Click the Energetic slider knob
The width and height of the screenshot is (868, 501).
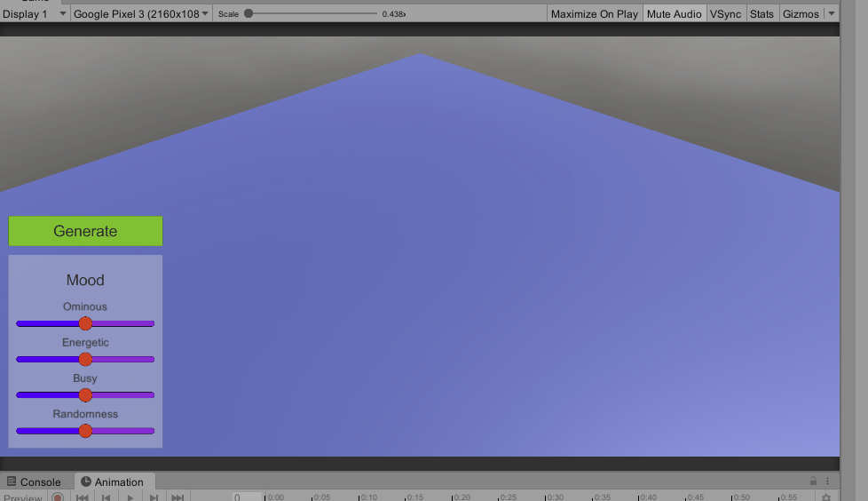click(x=85, y=359)
